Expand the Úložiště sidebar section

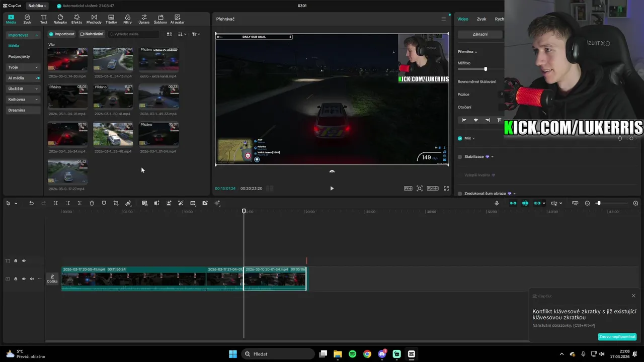click(36, 89)
